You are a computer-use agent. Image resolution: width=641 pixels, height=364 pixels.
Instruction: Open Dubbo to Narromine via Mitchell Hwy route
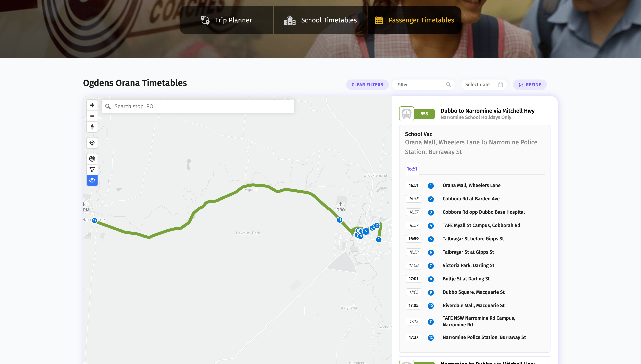(x=487, y=111)
